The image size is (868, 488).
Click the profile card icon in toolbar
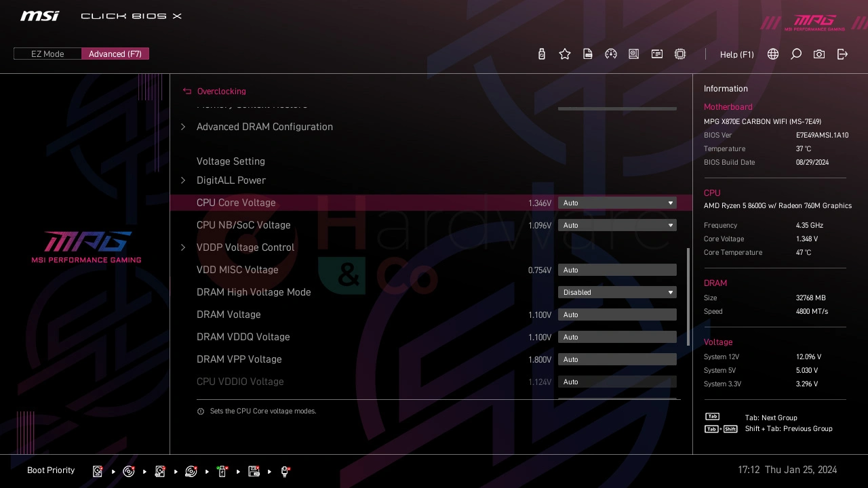click(x=657, y=54)
